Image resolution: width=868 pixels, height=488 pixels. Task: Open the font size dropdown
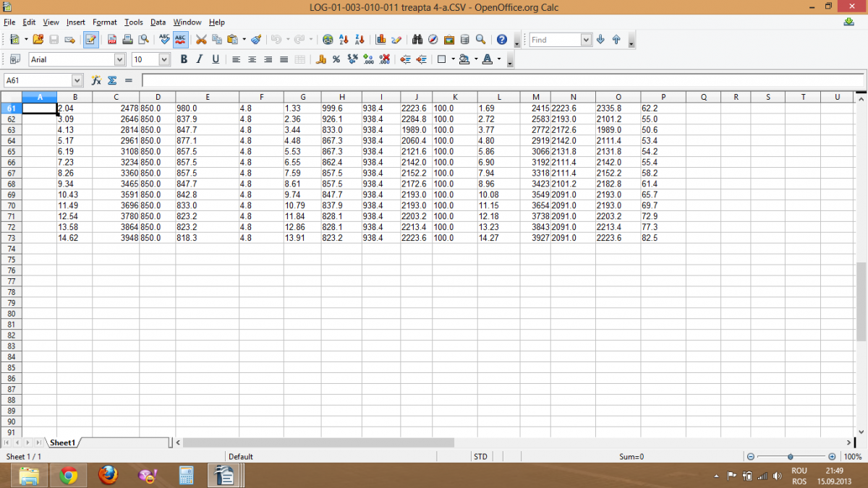164,60
